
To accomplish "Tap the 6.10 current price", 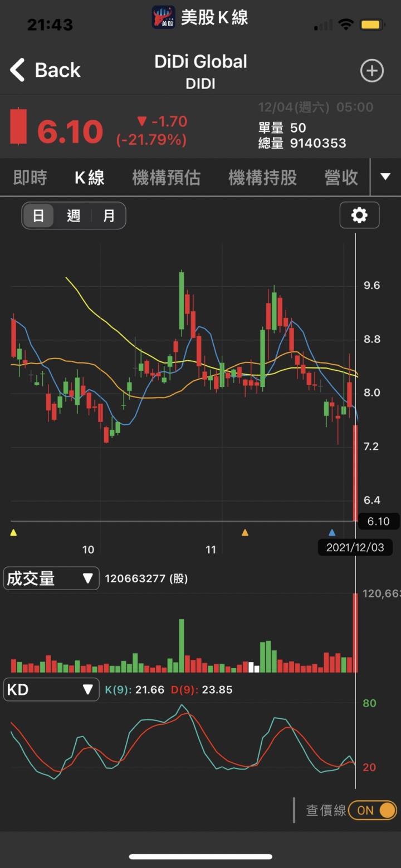I will point(70,132).
